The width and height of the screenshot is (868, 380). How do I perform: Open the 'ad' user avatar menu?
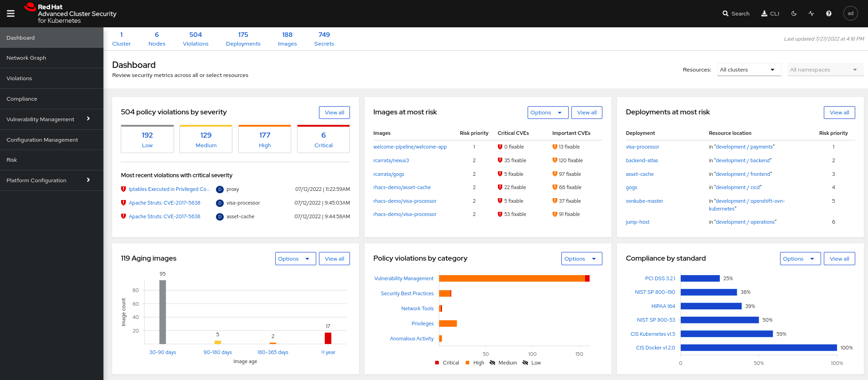click(850, 14)
